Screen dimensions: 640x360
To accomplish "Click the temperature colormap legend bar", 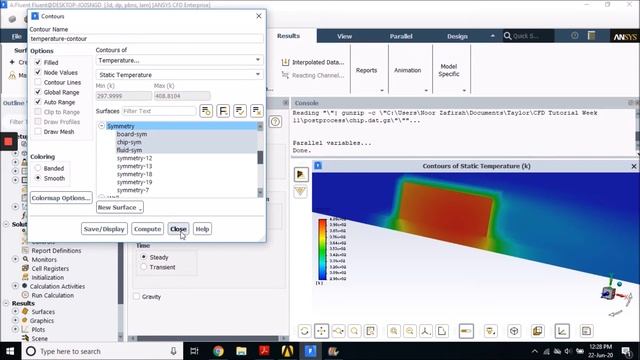I will 322,249.
